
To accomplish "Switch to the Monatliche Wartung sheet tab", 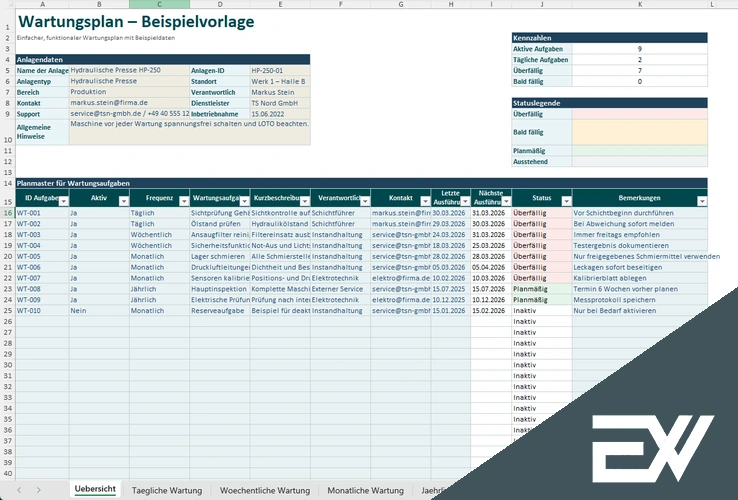I will tap(365, 491).
